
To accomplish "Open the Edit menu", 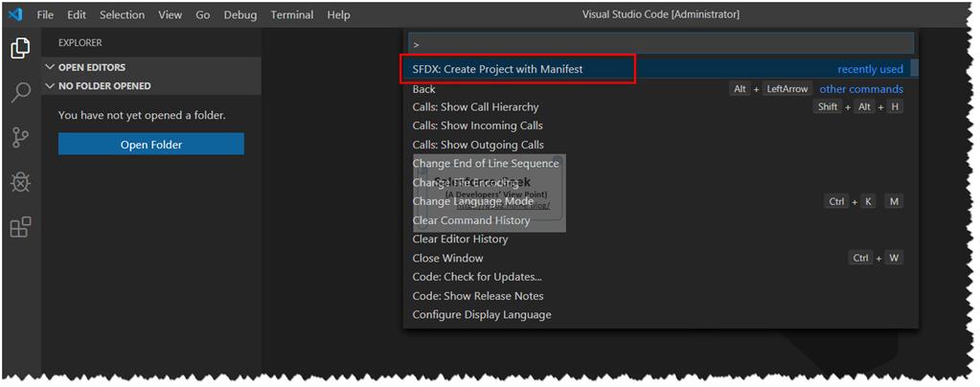I will click(77, 14).
